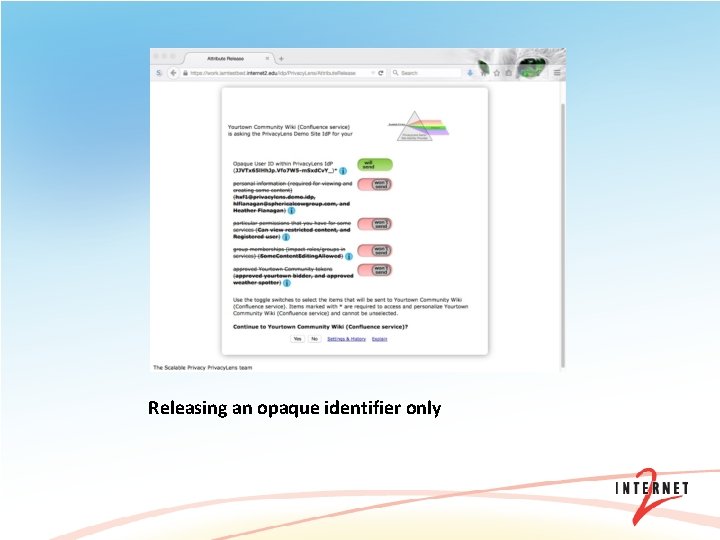Image resolution: width=720 pixels, height=540 pixels.
Task: Click the text 'Opaque User ID within PrivacyLens IdP'
Action: click(283, 163)
